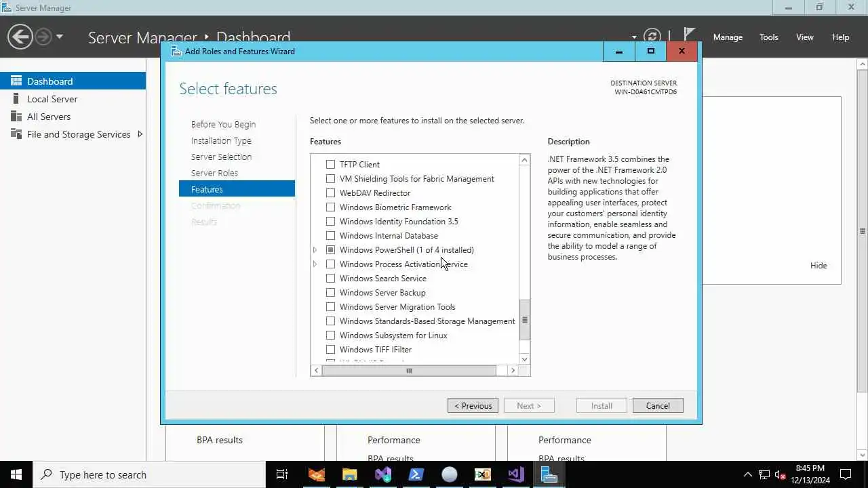Enable the WebDAV Redirector checkbox

(330, 192)
